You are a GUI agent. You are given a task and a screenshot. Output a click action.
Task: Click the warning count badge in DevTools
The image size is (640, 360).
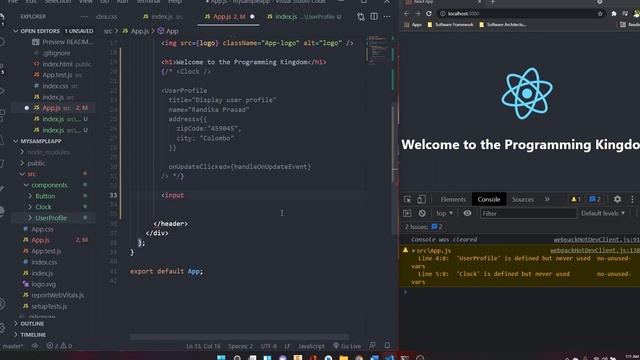tap(576, 199)
